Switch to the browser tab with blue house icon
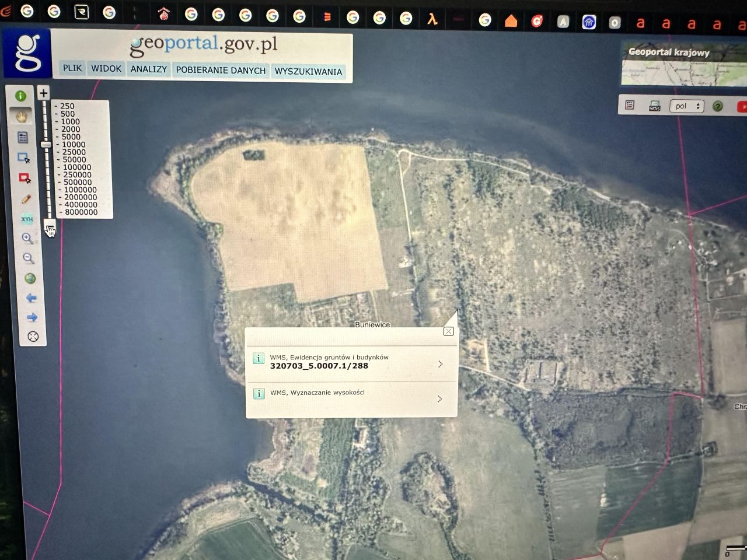This screenshot has width=747, height=560. coord(589,22)
